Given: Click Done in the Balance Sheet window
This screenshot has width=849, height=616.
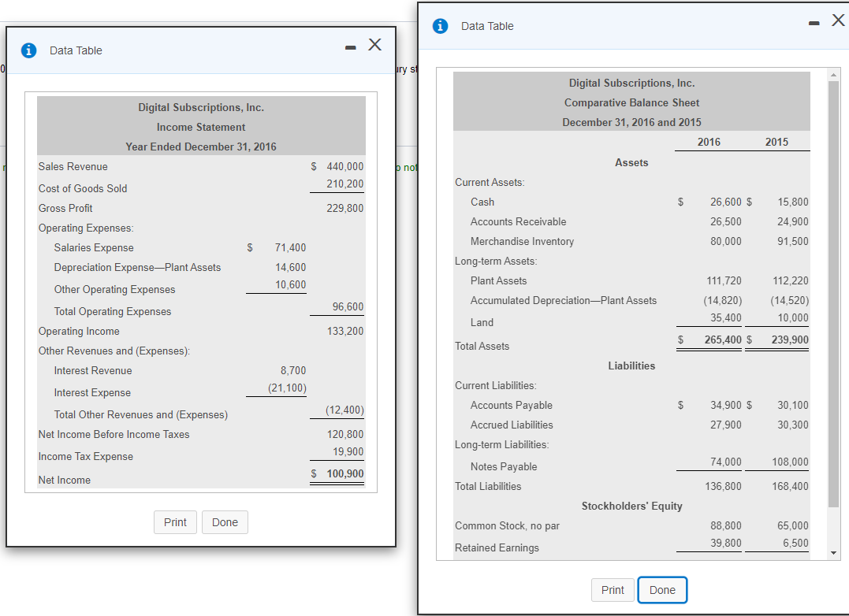Looking at the screenshot, I should (662, 590).
